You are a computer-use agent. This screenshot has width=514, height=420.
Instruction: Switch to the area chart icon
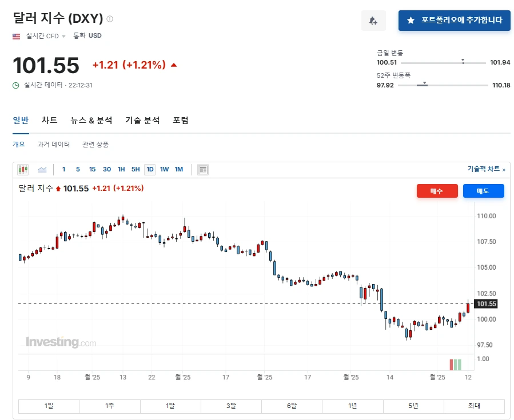coord(42,169)
